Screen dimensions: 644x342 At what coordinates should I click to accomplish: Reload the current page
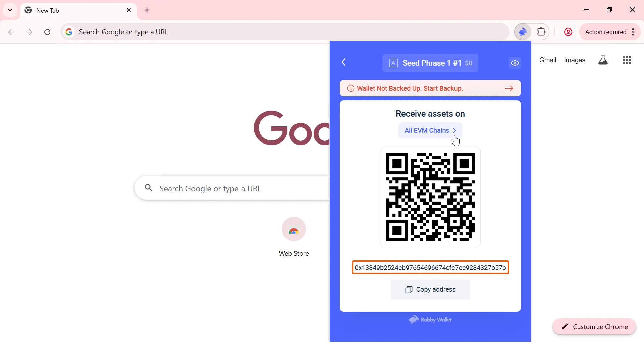pos(48,32)
